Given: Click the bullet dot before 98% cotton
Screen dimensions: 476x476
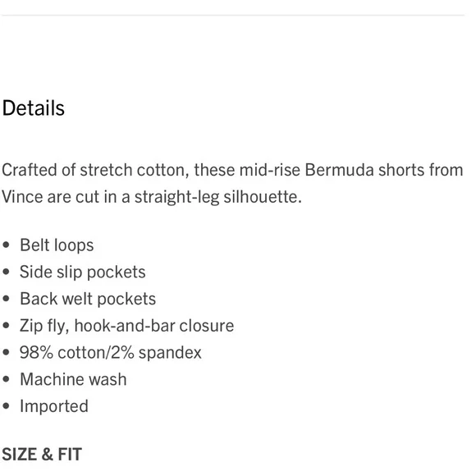Looking at the screenshot, I should [6, 352].
